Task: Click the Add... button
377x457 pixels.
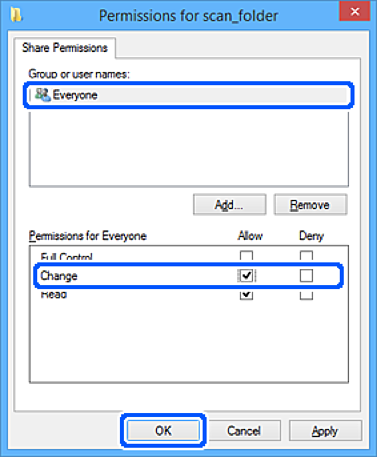Action: click(x=229, y=205)
